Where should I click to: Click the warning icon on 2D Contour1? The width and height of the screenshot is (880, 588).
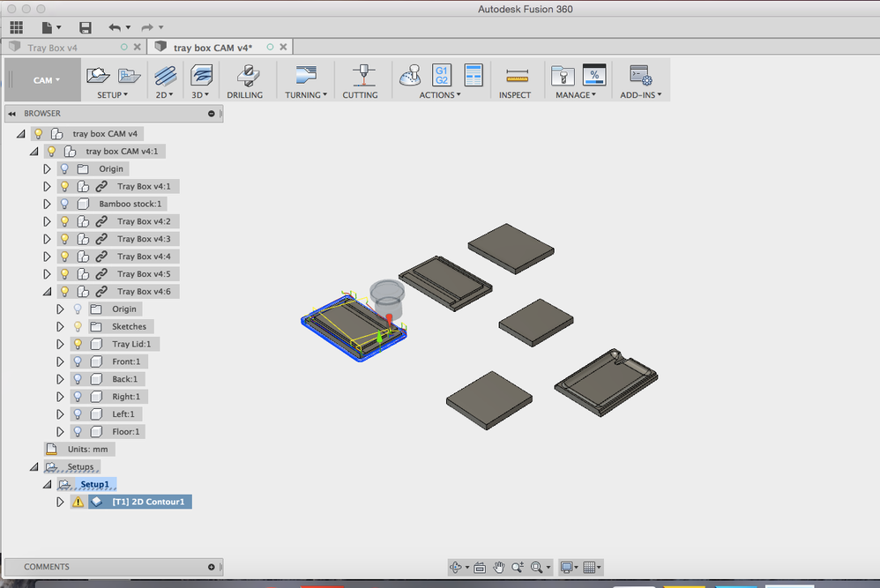(78, 502)
